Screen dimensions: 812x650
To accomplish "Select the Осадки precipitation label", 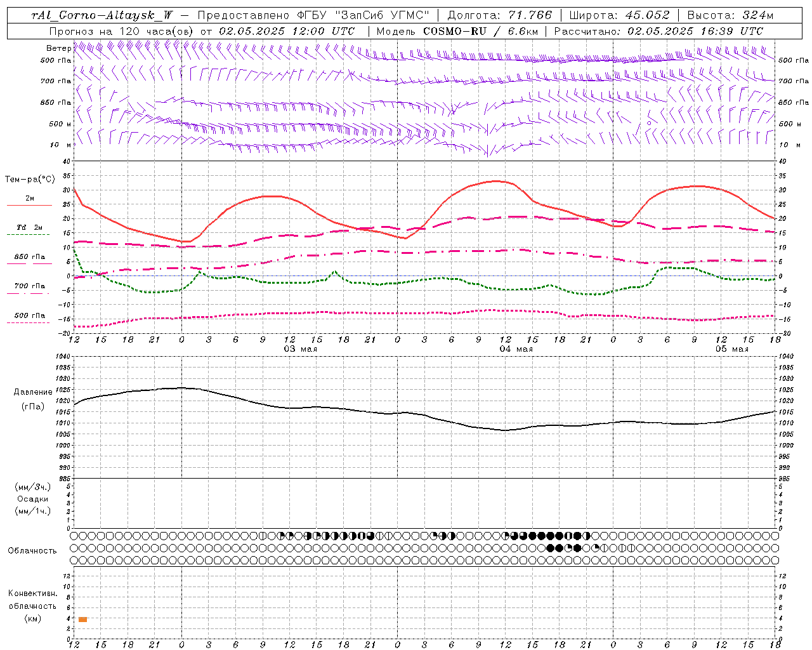I will [x=33, y=499].
